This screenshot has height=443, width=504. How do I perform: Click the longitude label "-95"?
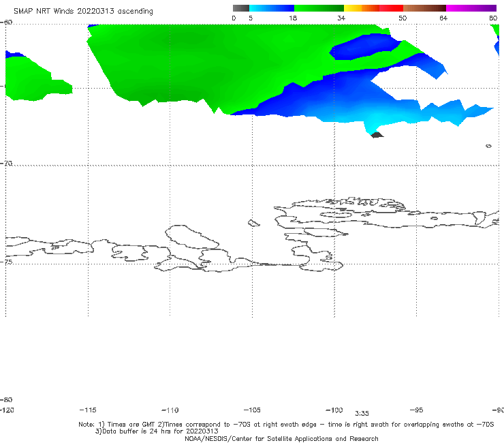click(x=417, y=410)
